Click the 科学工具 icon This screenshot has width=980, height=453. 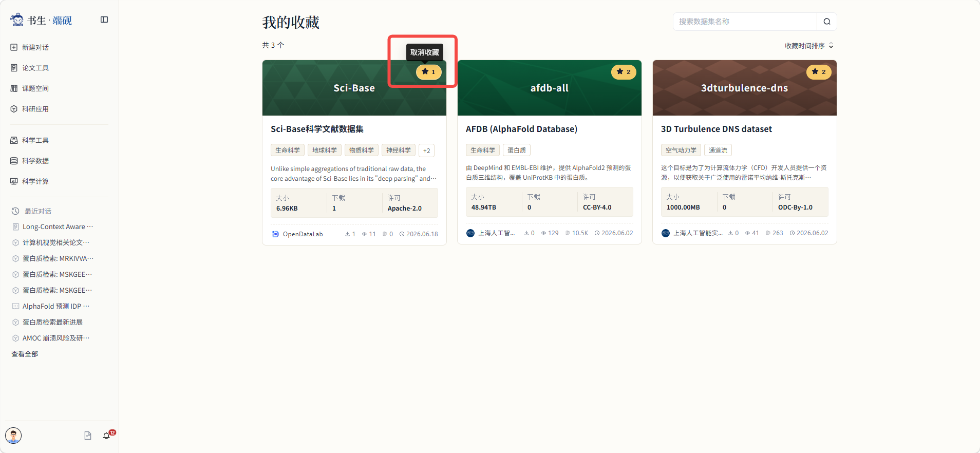pos(14,140)
